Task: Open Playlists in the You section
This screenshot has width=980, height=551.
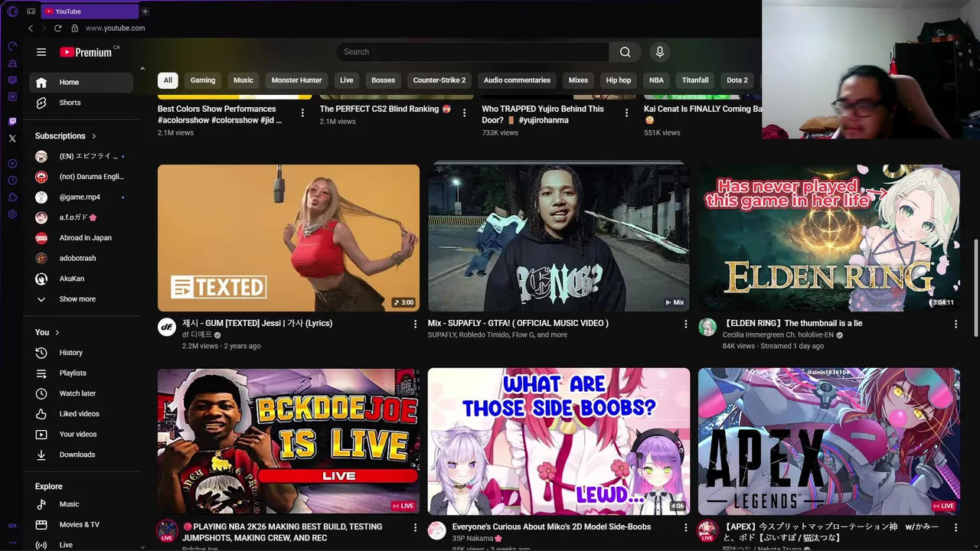Action: [82, 373]
